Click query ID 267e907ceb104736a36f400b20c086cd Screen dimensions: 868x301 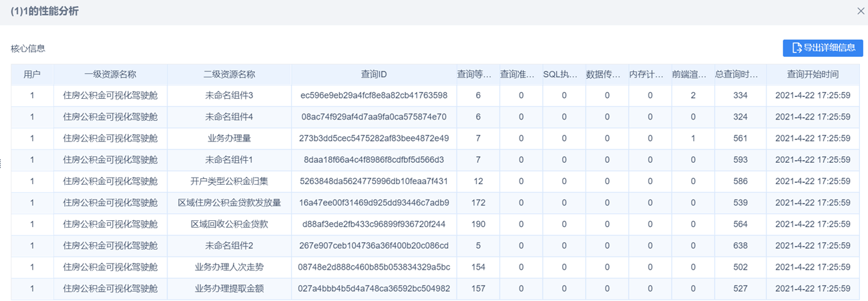point(374,246)
